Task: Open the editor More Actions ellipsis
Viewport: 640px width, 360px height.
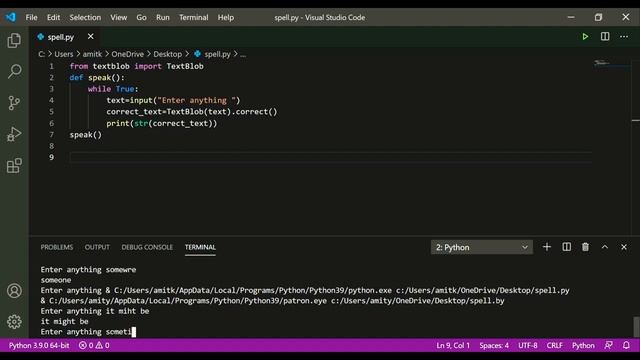Action: coord(624,37)
